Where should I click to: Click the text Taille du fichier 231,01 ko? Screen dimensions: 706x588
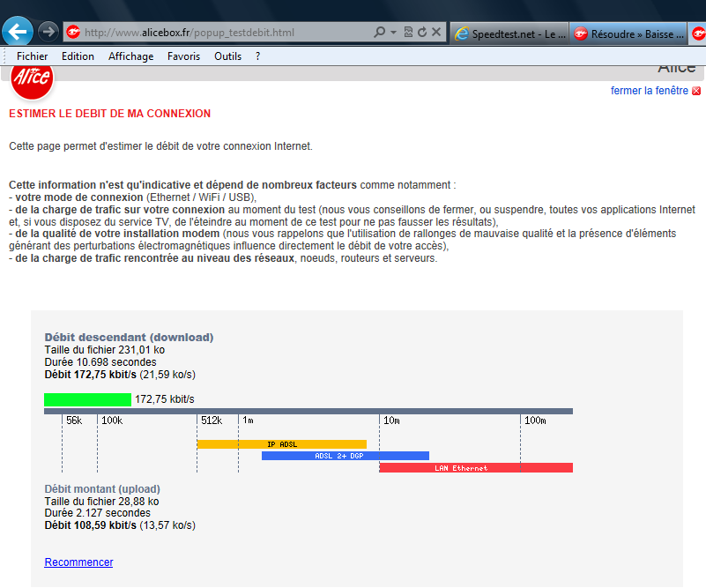tap(105, 350)
